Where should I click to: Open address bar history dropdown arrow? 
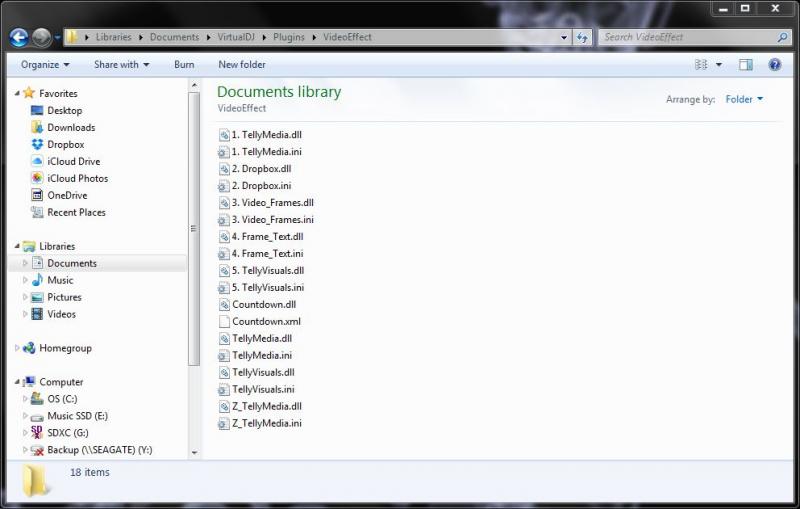click(564, 37)
